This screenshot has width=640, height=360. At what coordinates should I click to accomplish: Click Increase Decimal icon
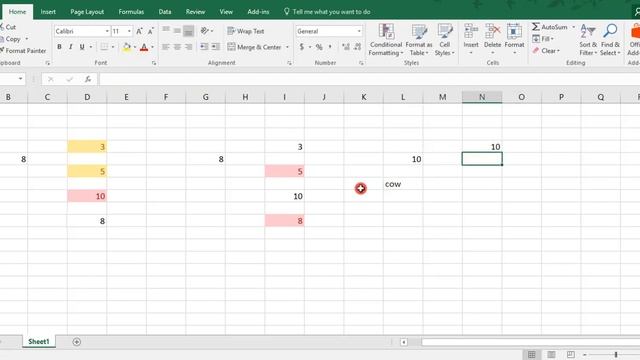pos(346,47)
